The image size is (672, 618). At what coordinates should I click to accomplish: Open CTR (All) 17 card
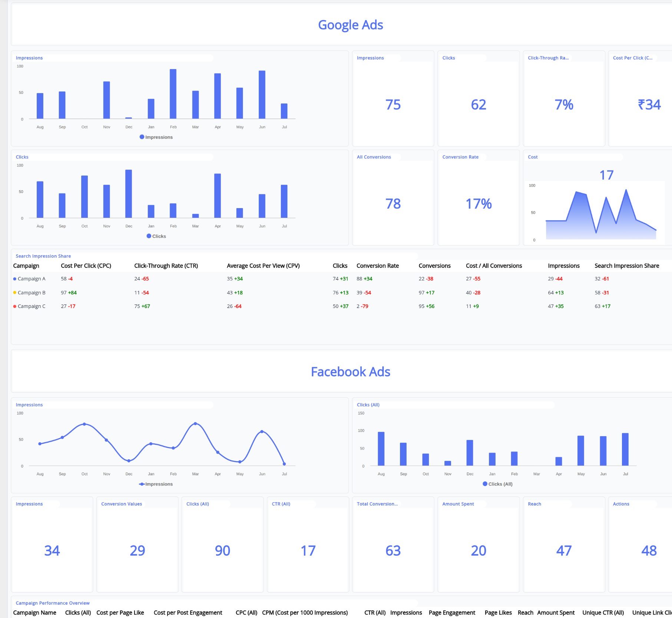tap(308, 545)
